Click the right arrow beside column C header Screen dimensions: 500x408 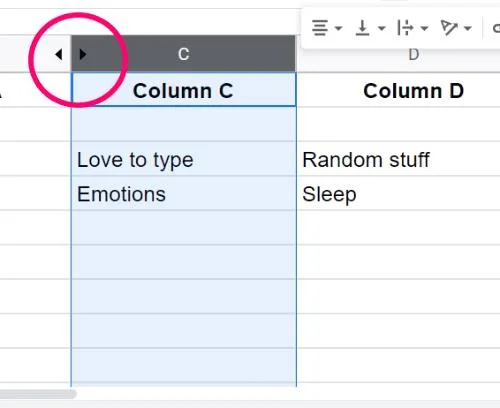[83, 54]
